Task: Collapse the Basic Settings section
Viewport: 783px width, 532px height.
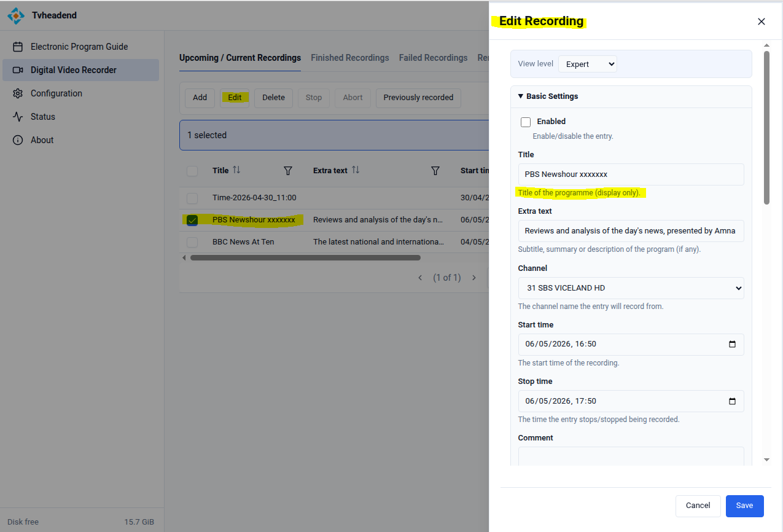Action: click(521, 96)
